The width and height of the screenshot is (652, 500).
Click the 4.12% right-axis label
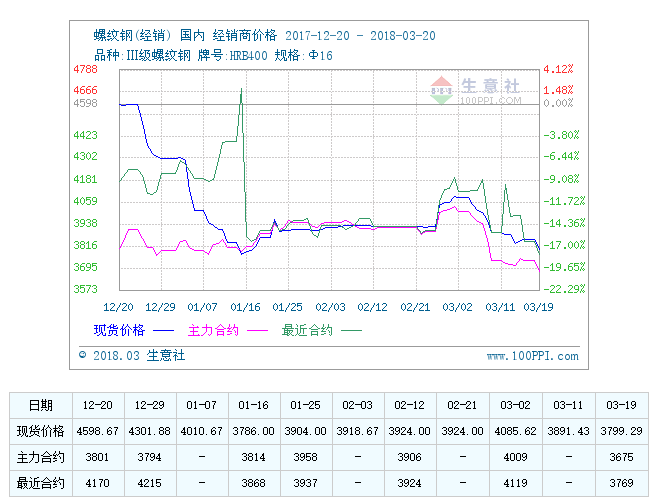coord(557,70)
